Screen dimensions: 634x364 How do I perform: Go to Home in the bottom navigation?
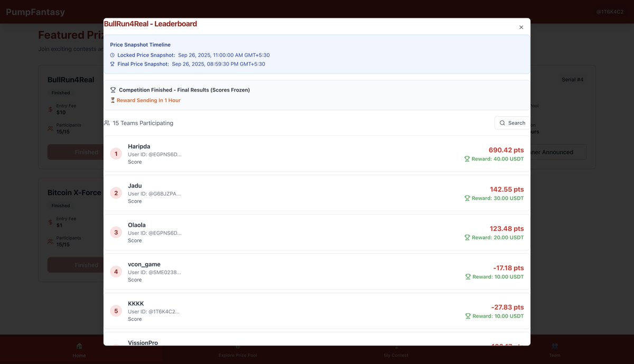click(x=79, y=350)
